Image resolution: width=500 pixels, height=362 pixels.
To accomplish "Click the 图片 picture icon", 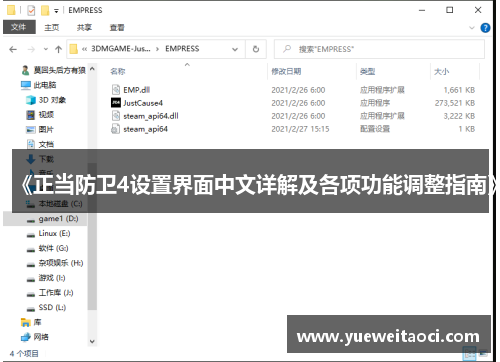I will pos(31,130).
